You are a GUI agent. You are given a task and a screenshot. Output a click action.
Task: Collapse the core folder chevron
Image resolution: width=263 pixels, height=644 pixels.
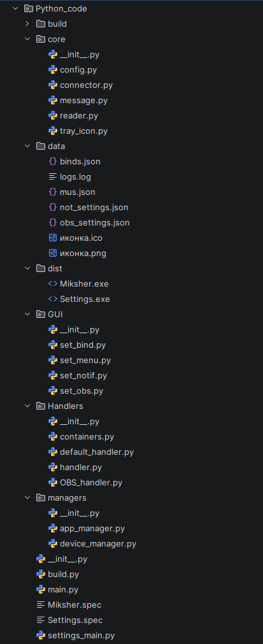pos(27,39)
